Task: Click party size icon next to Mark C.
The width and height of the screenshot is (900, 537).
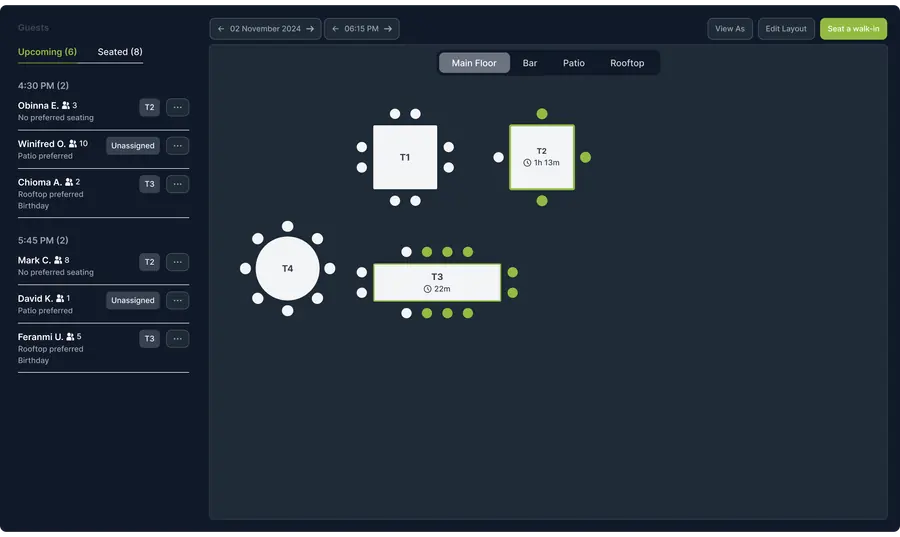Action: point(58,260)
